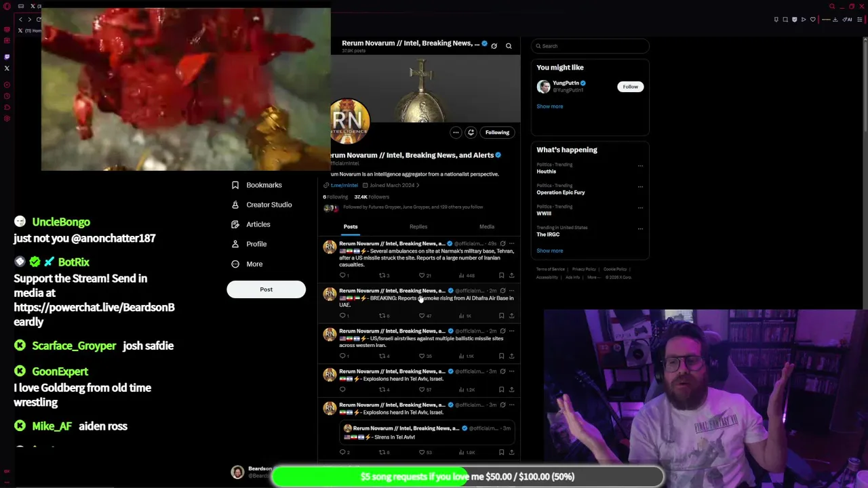Open the Houthis trending topic
This screenshot has width=868, height=488.
pyautogui.click(x=546, y=171)
